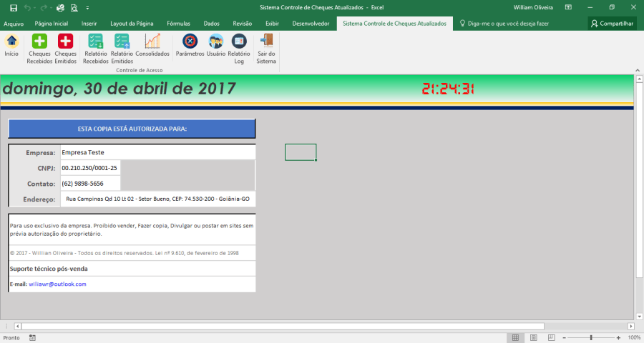Open the Consolidados chart icon
Image resolution: width=644 pixels, height=343 pixels.
coord(152,41)
